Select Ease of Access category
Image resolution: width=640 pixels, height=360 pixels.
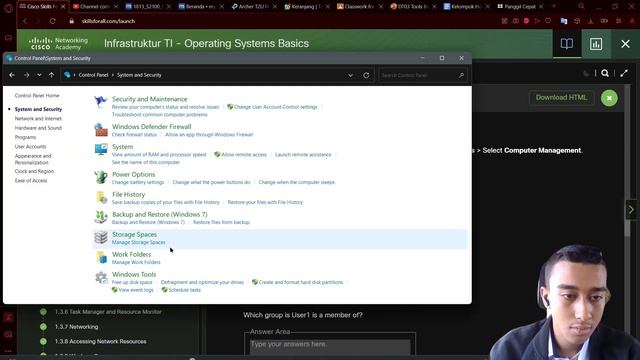coord(31,180)
